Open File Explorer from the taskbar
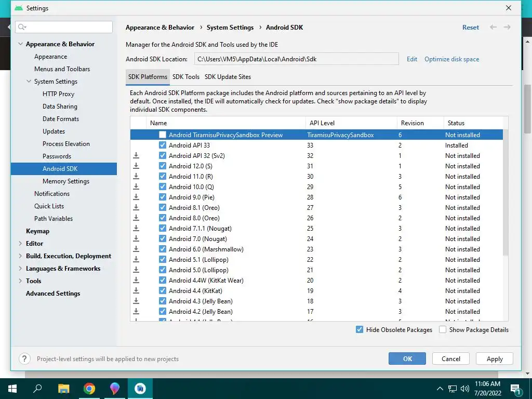Screen dimensions: 532x399 click(63, 389)
